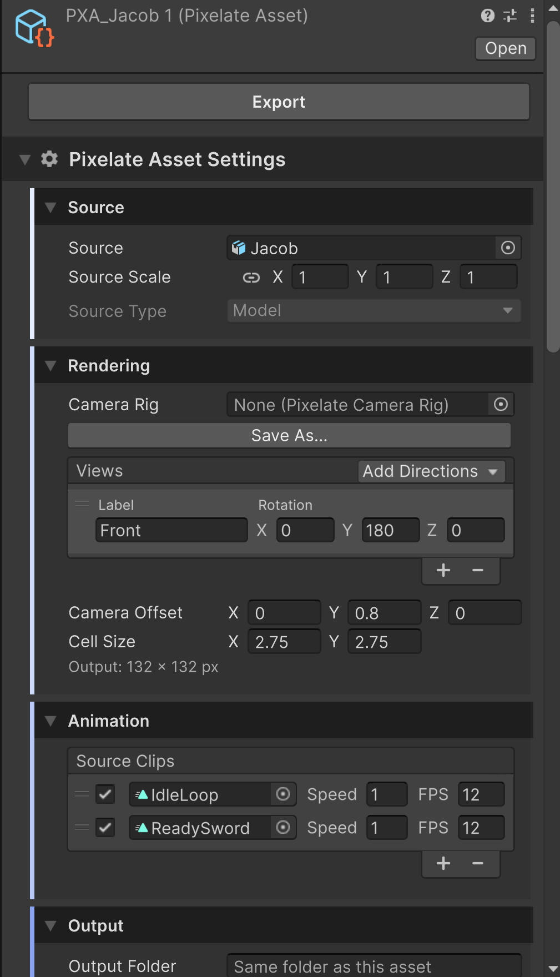
Task: Grab the IdleLoop row reorder handle
Action: [x=82, y=794]
